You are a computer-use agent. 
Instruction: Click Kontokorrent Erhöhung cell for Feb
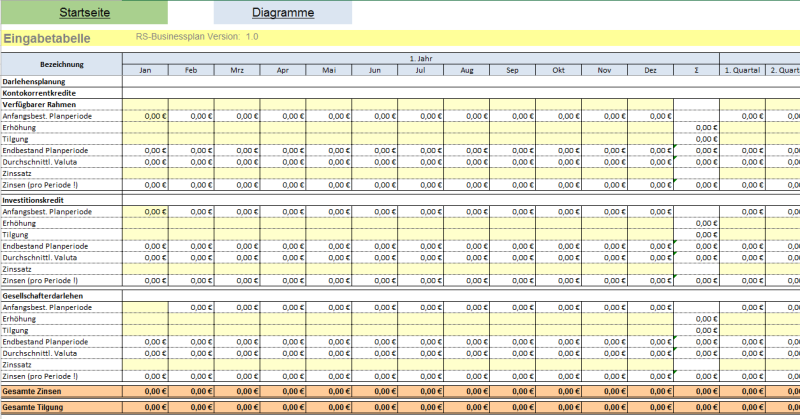[x=191, y=128]
